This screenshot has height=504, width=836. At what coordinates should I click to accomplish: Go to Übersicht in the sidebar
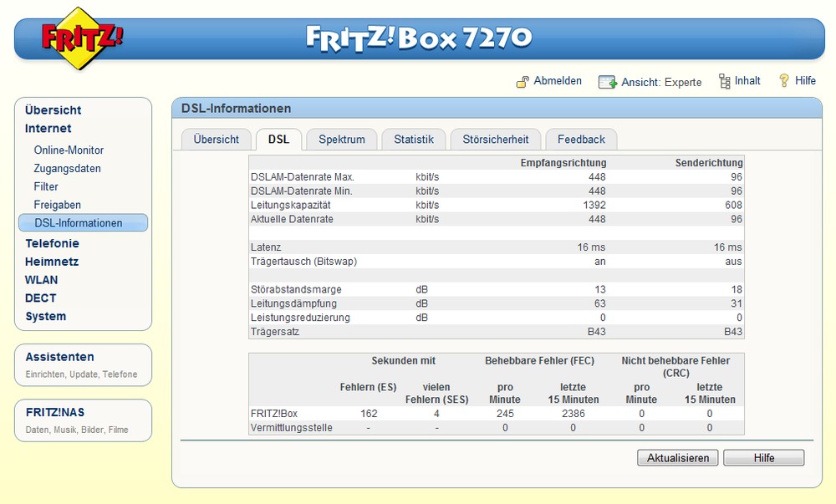[53, 110]
